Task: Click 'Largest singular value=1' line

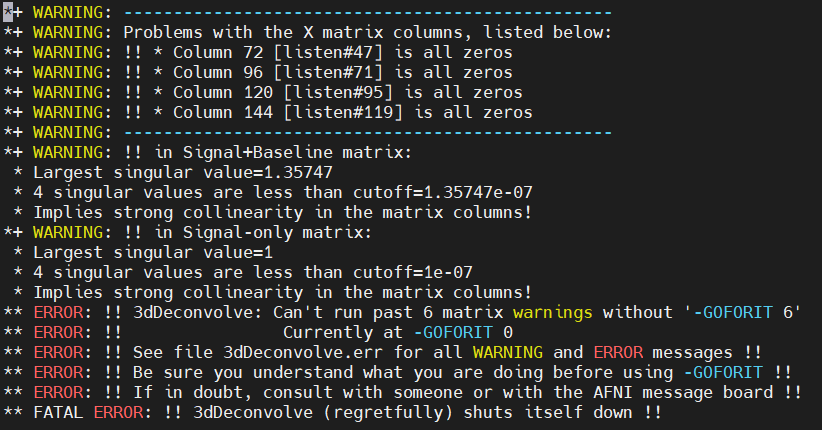Action: coord(153,252)
